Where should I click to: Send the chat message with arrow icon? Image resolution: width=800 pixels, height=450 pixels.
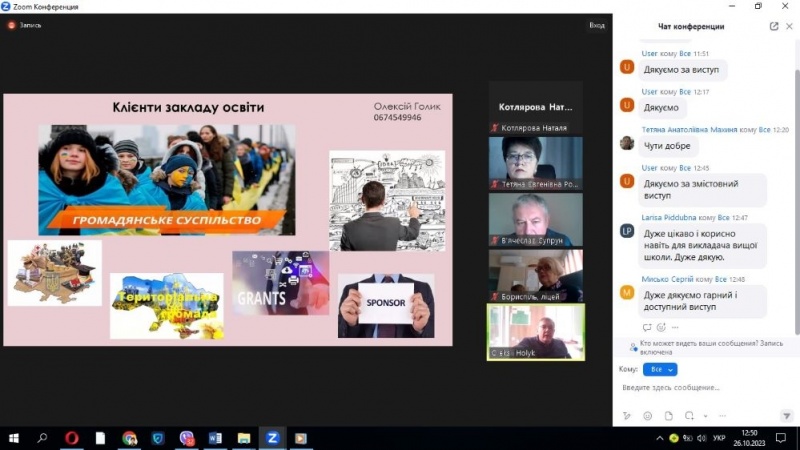(x=787, y=415)
